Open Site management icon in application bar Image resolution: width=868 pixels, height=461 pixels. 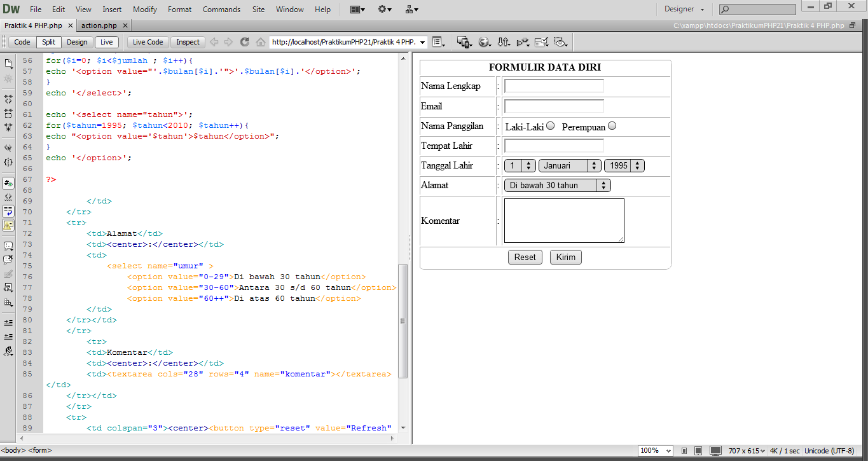(412, 10)
